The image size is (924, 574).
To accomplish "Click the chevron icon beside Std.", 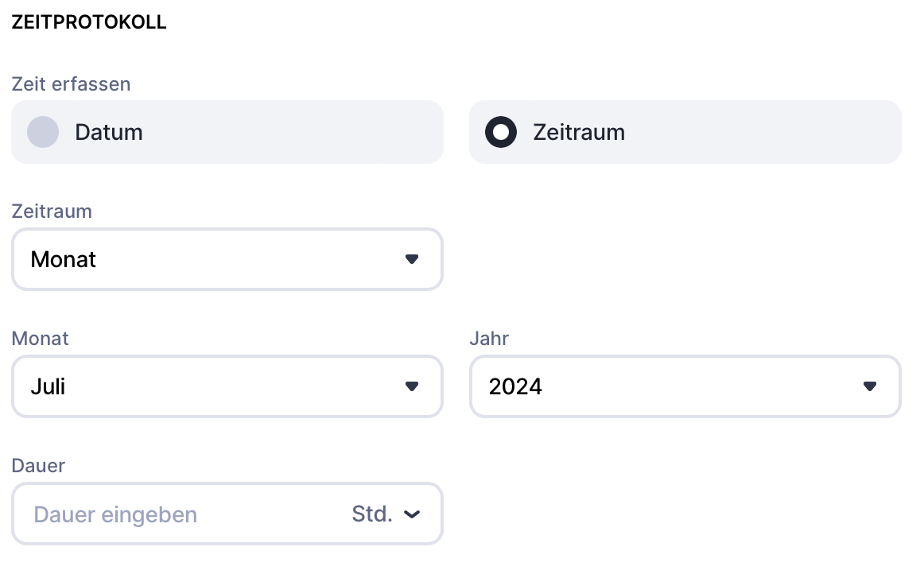I will click(411, 514).
